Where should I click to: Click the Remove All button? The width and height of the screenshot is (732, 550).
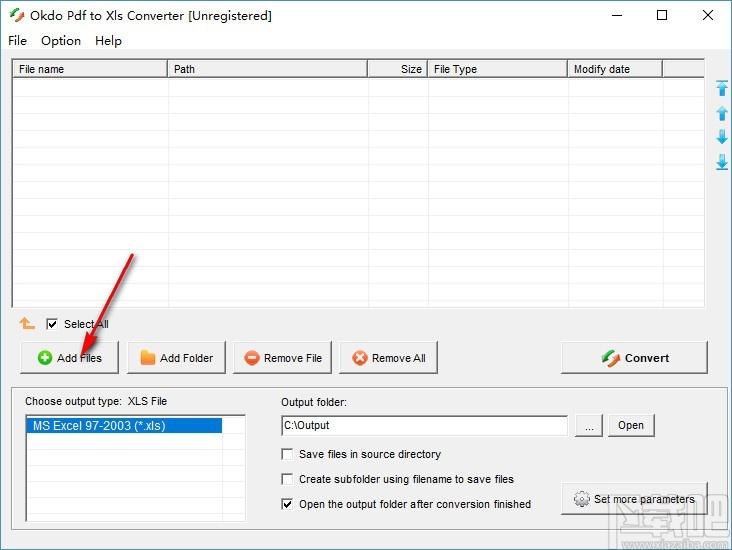point(388,358)
